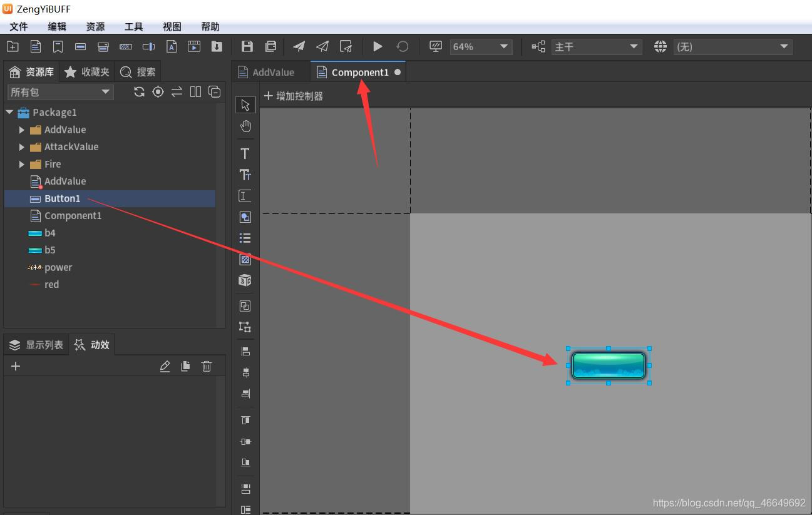Click the group objects icon

[245, 306]
